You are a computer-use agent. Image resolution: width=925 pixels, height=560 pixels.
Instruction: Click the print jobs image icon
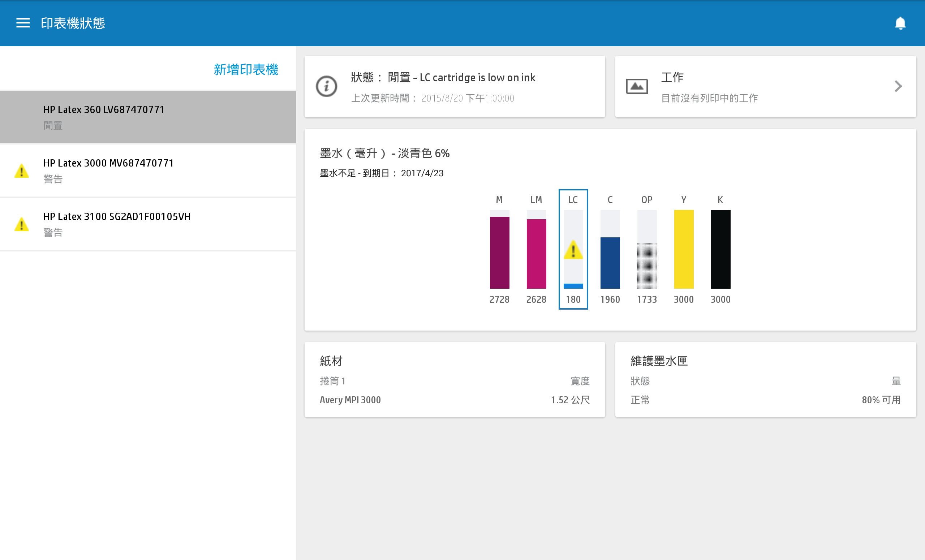point(637,87)
